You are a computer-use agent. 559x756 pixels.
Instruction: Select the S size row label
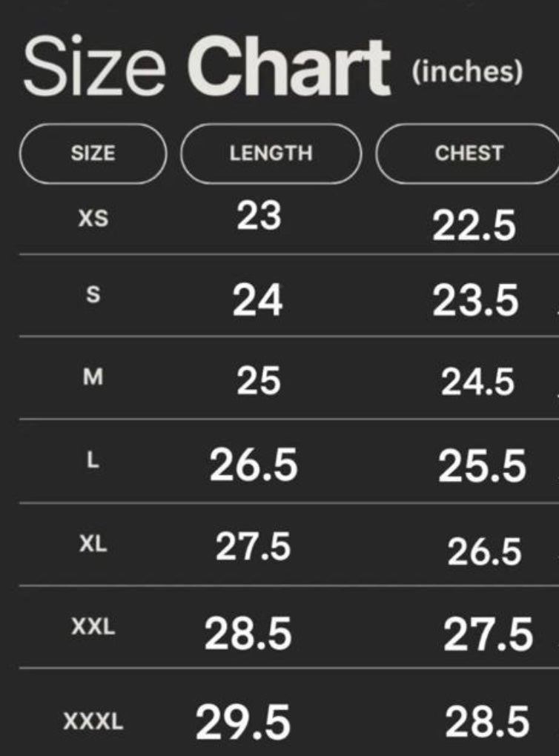pos(93,296)
